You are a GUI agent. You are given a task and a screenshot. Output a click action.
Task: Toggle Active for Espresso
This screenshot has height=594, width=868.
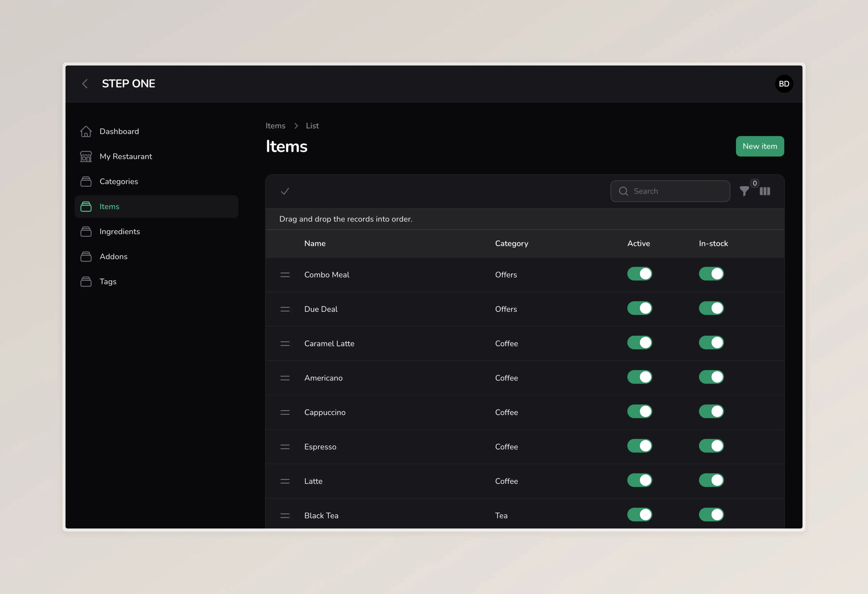639,446
